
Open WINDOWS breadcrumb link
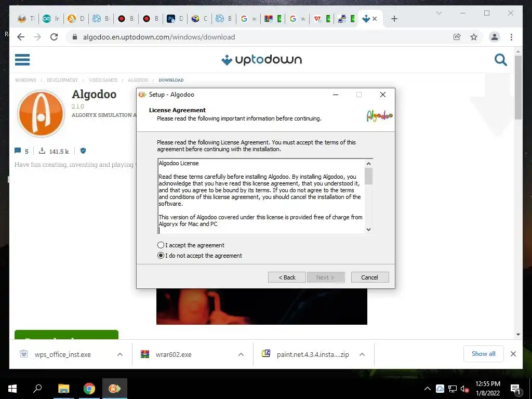(25, 80)
